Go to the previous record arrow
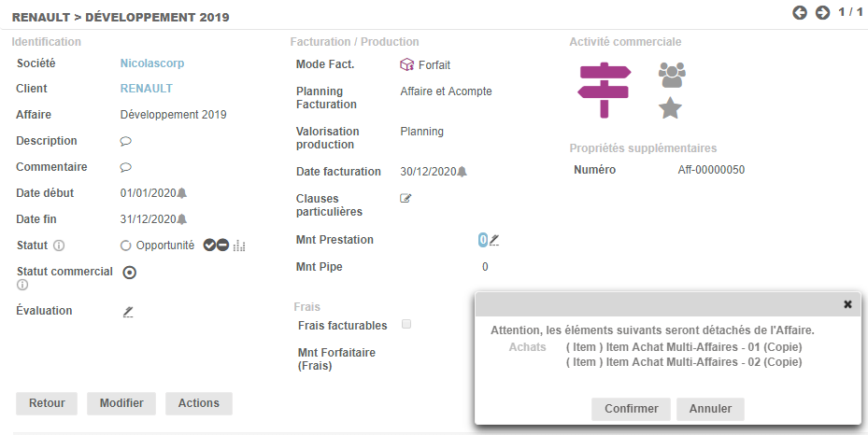This screenshot has height=435, width=868. pos(800,13)
